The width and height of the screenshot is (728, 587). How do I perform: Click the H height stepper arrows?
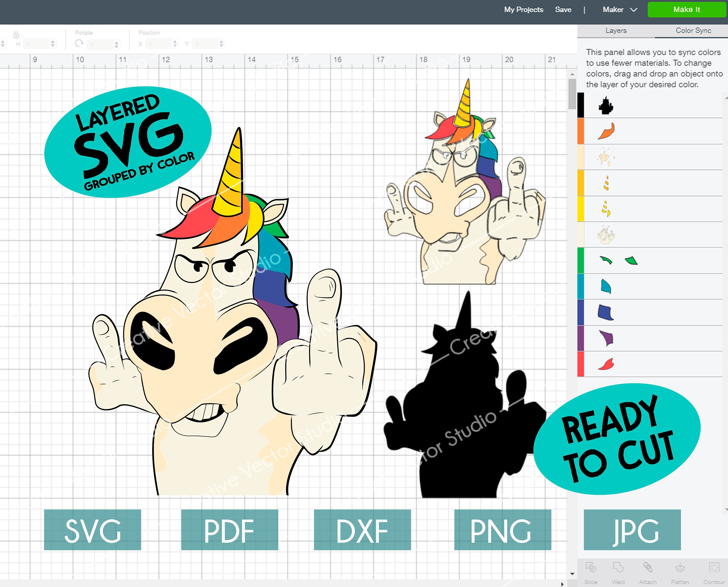(x=53, y=44)
